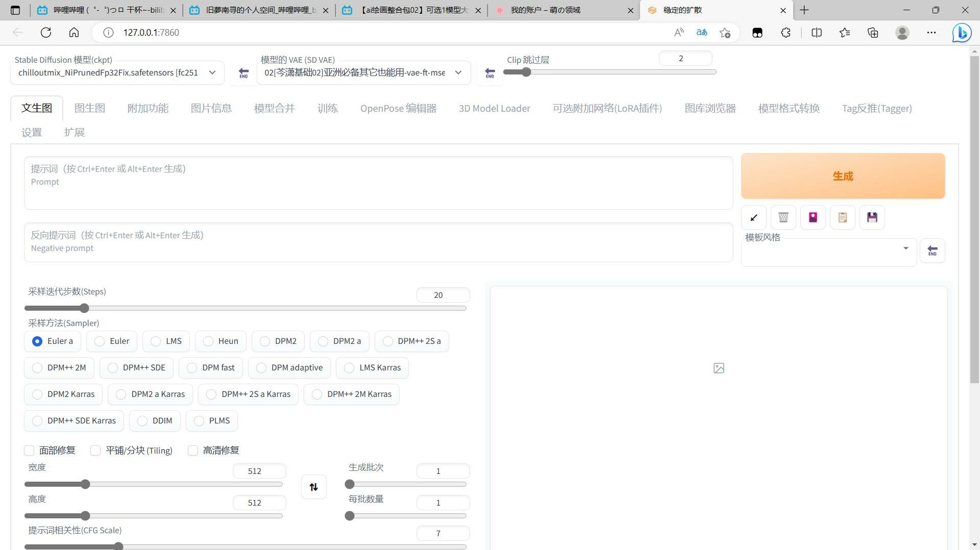
Task: Click the trash icon to clear the prompt
Action: [783, 218]
